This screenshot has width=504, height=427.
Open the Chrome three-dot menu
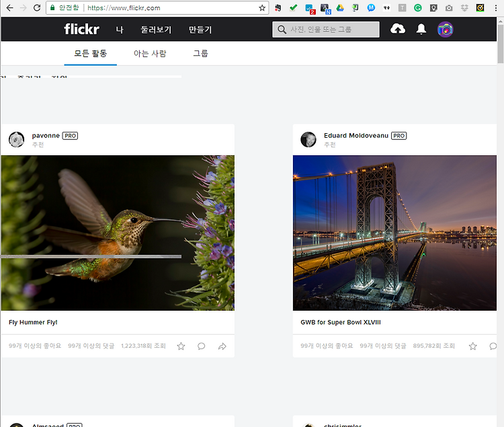click(x=496, y=8)
